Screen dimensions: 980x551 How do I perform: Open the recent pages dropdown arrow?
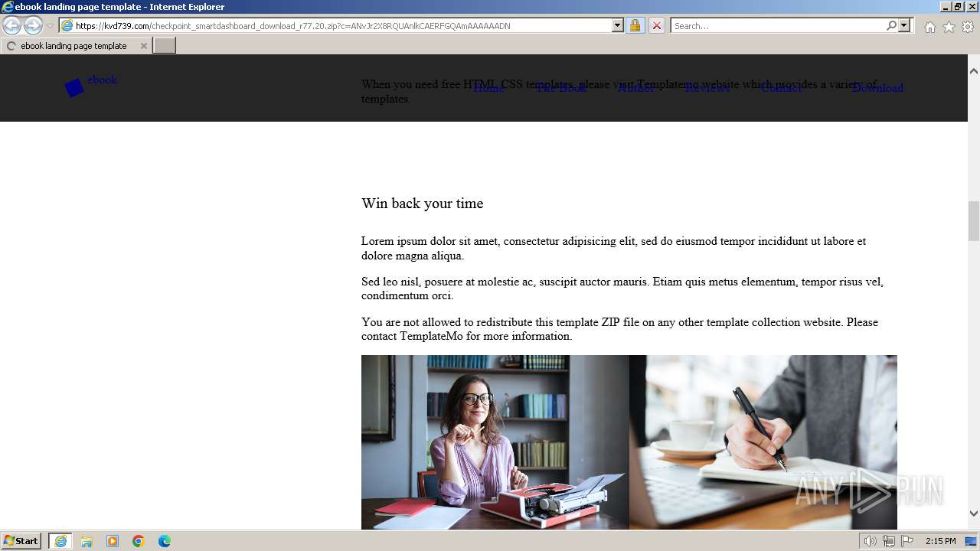[x=50, y=26]
